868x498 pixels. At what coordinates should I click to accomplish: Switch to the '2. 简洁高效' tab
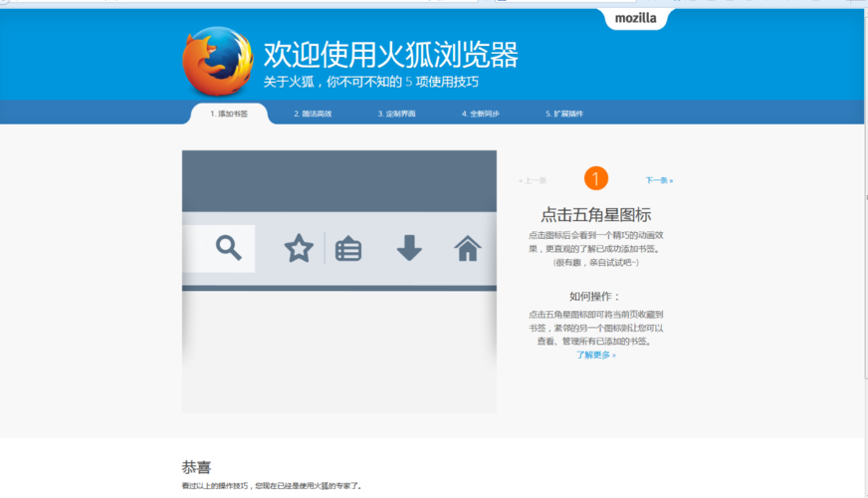click(x=313, y=114)
